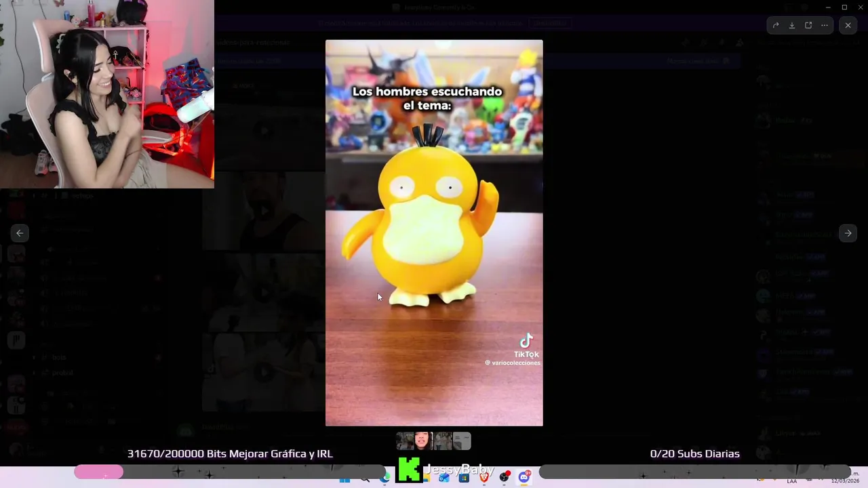
Task: Open OBS Studio from the taskbar
Action: (504, 478)
